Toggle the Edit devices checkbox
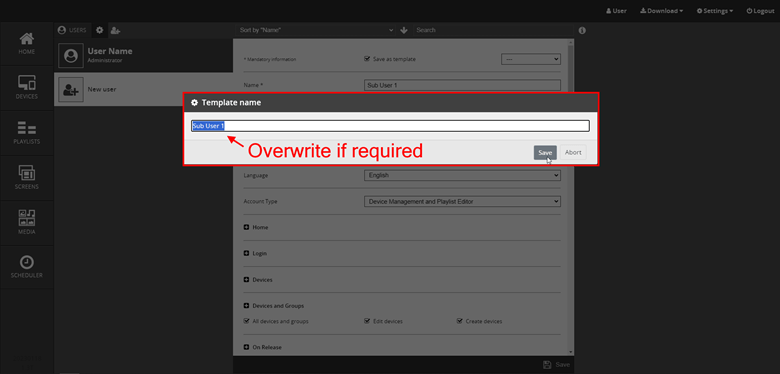Viewport: 780px width, 374px height. [367, 321]
